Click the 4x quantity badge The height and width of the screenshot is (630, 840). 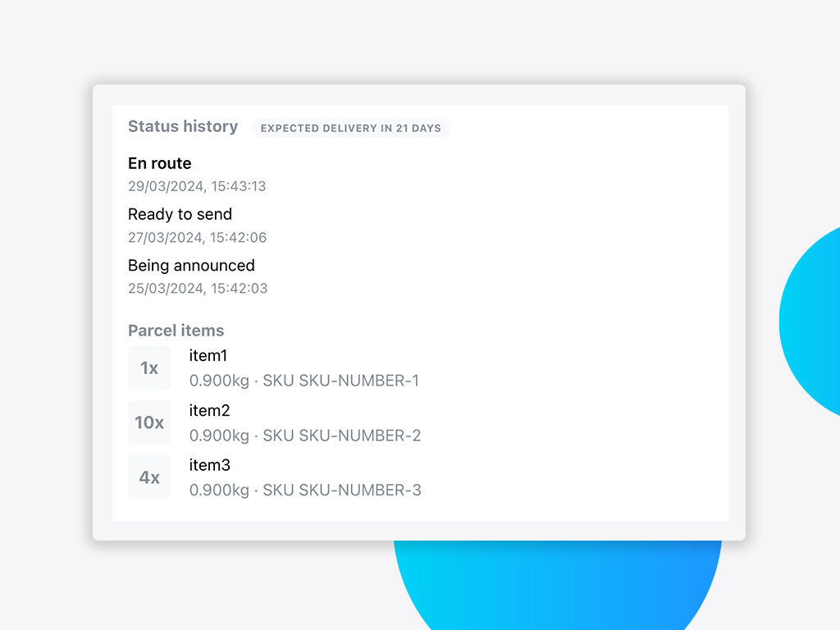coord(149,477)
